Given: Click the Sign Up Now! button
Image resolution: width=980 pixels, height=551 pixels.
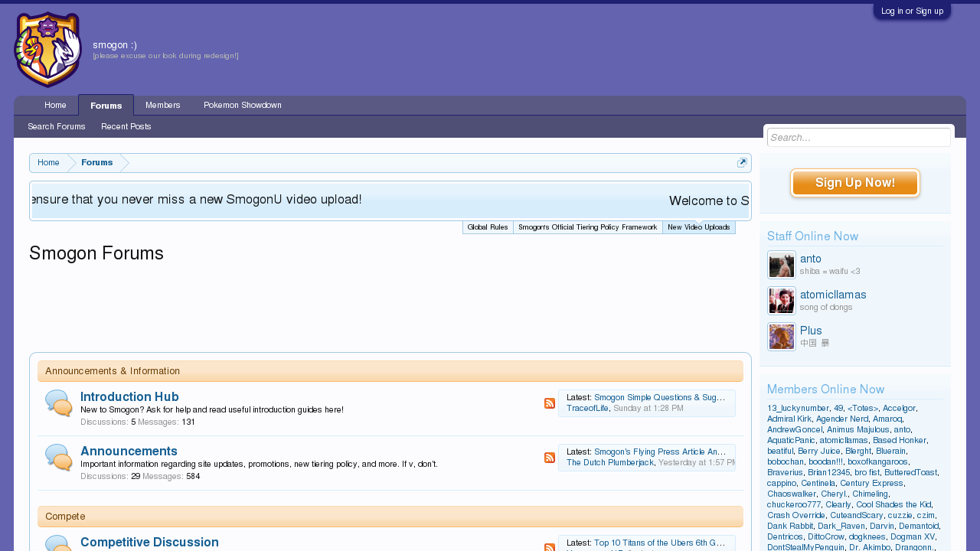Looking at the screenshot, I should pyautogui.click(x=855, y=183).
